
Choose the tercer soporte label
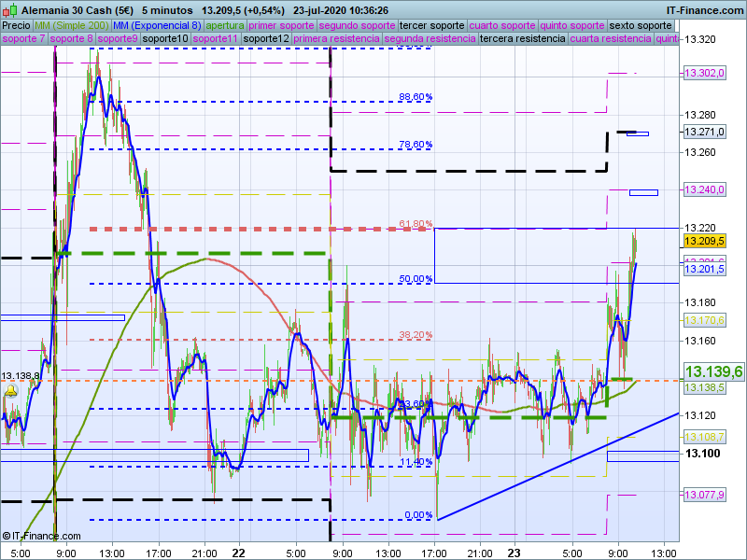(430, 25)
